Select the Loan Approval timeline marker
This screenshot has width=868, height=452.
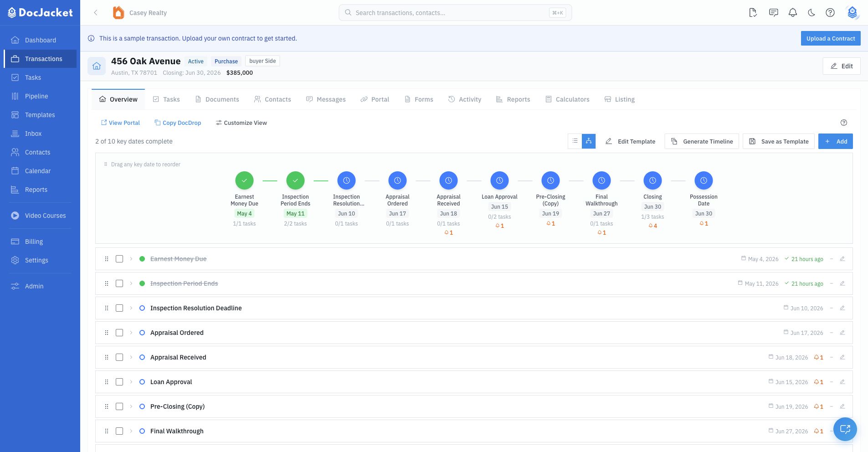coord(499,180)
